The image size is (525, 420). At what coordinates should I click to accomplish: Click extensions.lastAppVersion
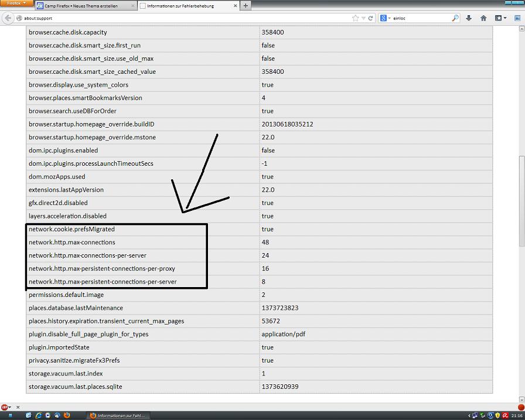66,189
